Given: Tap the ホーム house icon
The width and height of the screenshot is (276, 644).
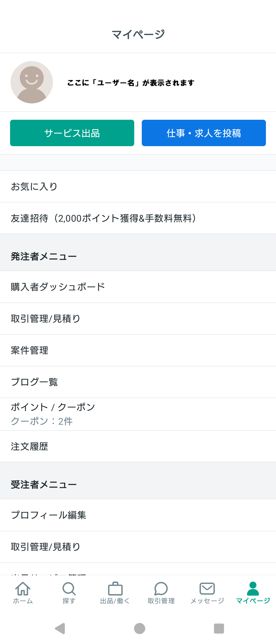Looking at the screenshot, I should (23, 589).
